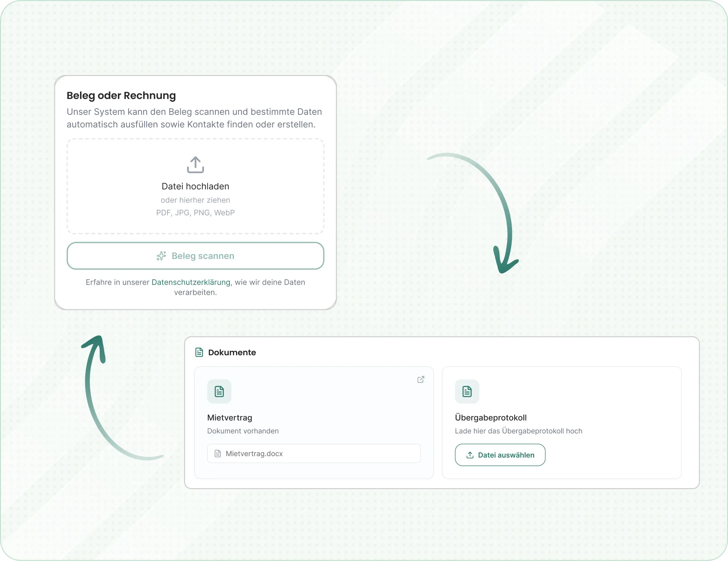
Task: Click the Dokumente heading text
Action: tap(232, 352)
